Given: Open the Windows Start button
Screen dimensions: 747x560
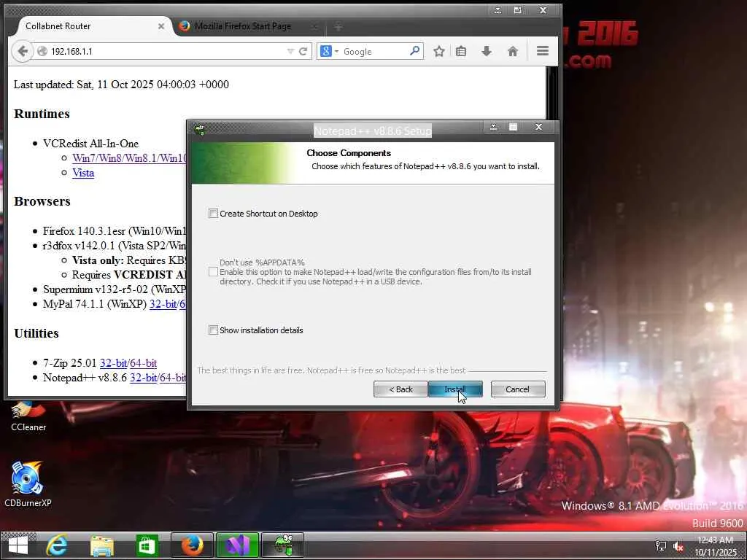Looking at the screenshot, I should (18, 545).
